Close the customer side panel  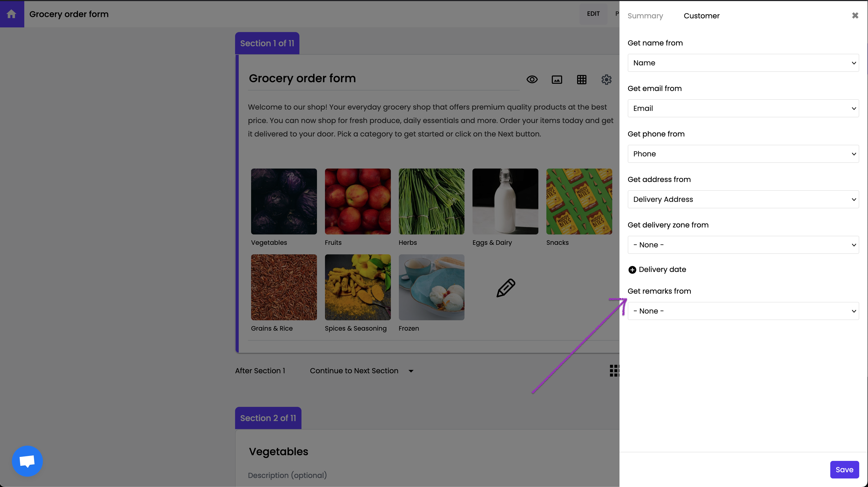[855, 16]
